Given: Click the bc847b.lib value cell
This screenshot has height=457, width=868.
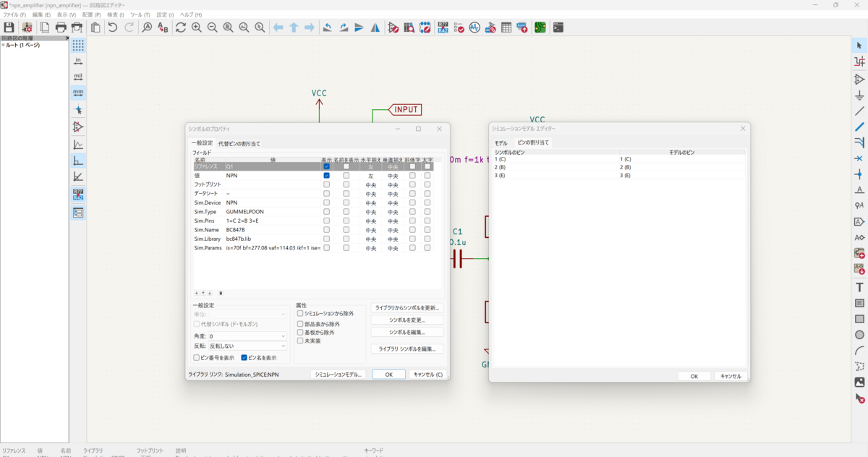Looking at the screenshot, I should pos(273,239).
